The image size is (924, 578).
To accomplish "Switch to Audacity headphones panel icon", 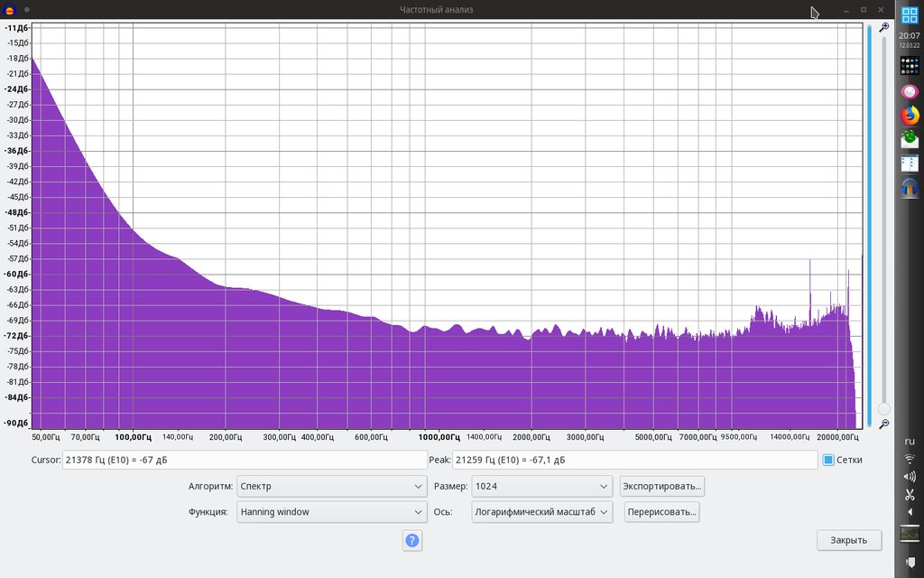I will click(910, 188).
